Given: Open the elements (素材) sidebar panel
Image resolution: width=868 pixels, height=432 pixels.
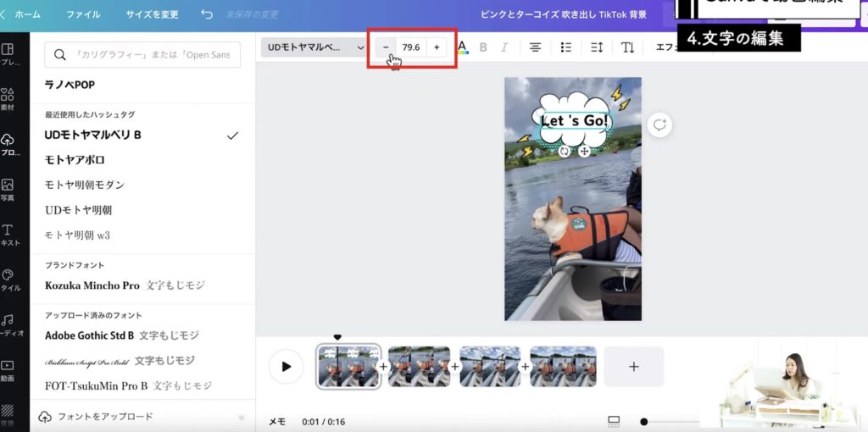Looking at the screenshot, I should click(8, 100).
